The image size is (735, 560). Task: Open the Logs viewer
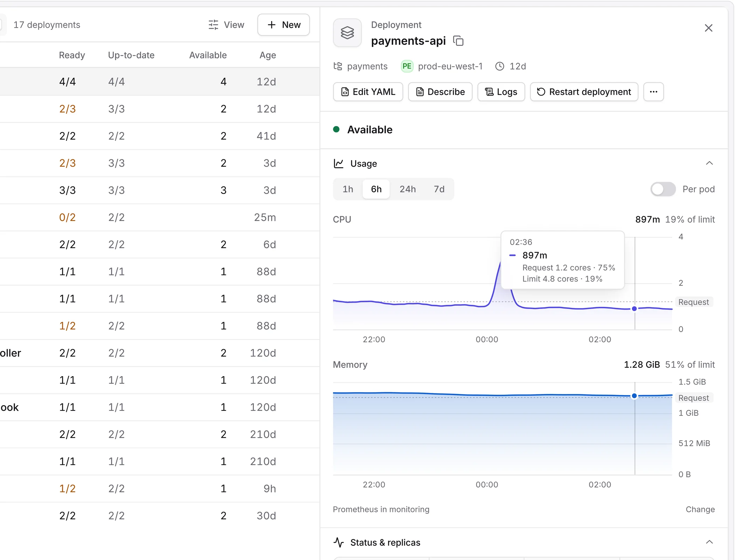tap(501, 92)
